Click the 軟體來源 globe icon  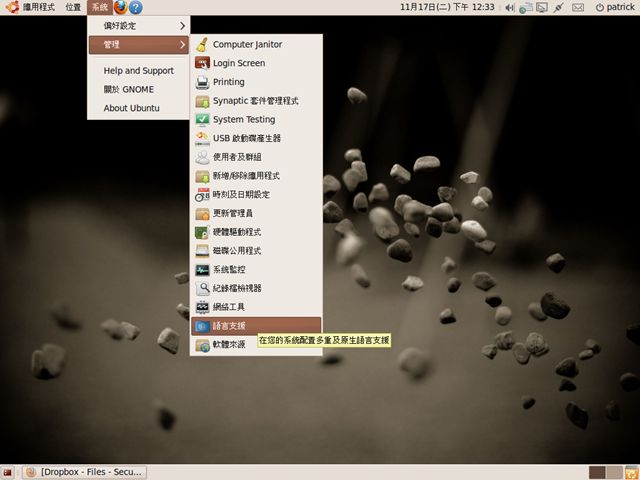pos(202,345)
